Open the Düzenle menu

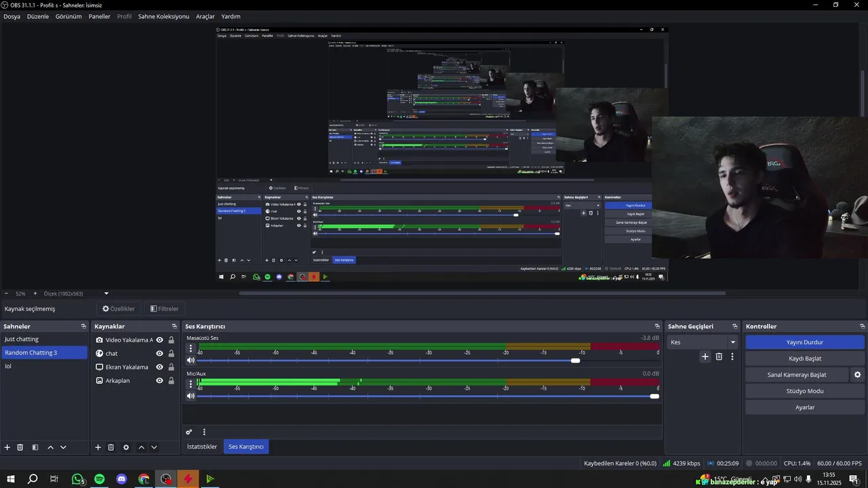coord(38,16)
